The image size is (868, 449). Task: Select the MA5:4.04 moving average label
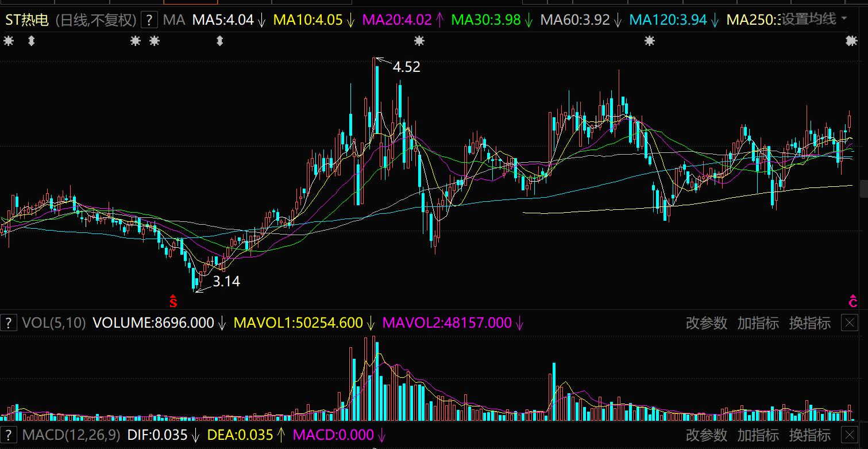pos(223,20)
